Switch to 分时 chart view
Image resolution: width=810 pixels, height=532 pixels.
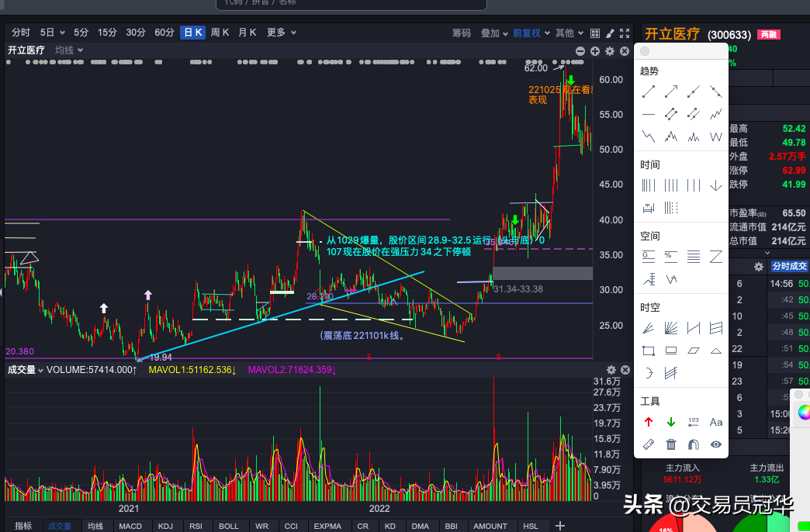[x=21, y=33]
